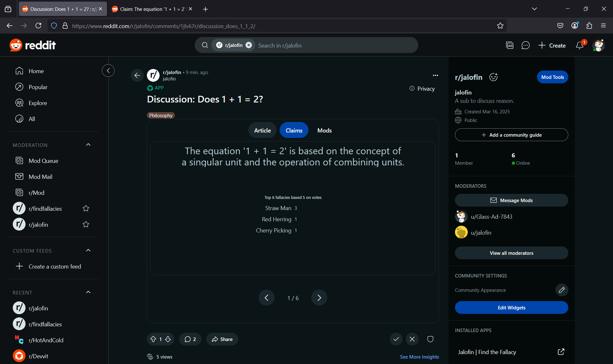Toggle favorite star for r/findfallacies
Viewport: 613px width, 364px height.
tap(86, 209)
